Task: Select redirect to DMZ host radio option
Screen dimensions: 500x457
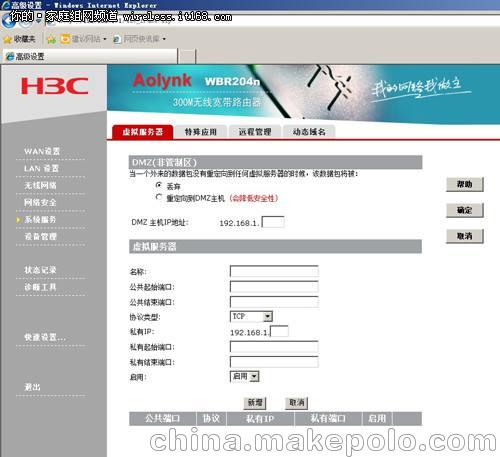Action: coord(159,197)
